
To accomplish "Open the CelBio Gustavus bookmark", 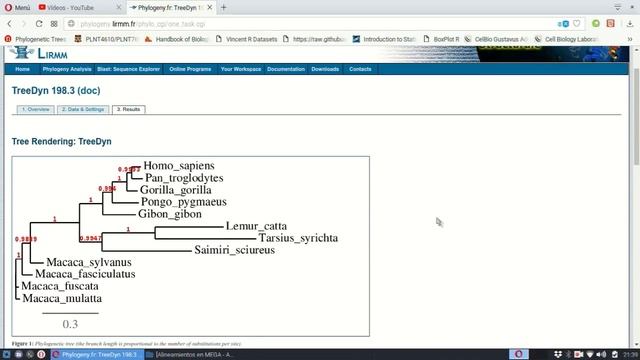I will (496, 39).
